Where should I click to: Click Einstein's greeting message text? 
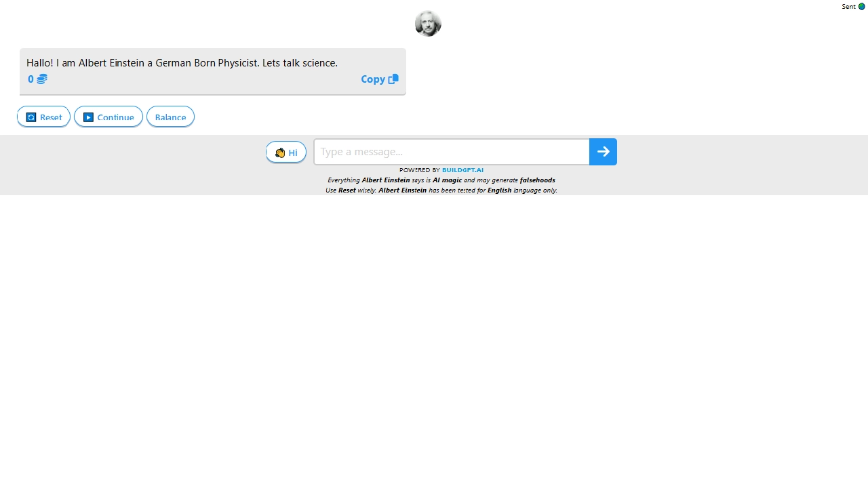(x=182, y=62)
